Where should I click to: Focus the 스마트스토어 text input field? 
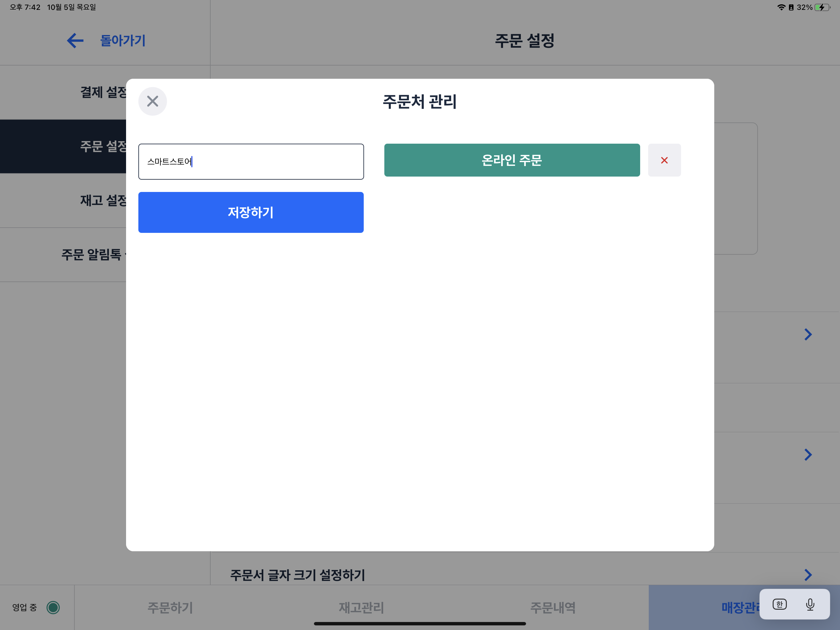[251, 161]
